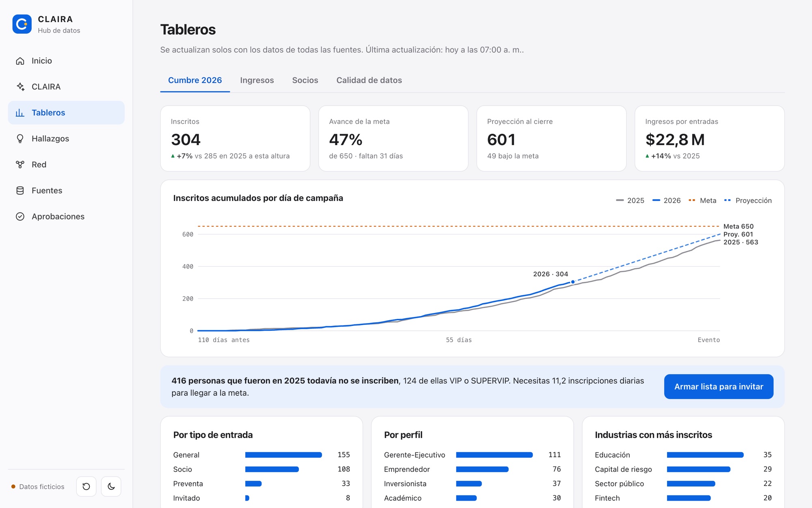
Task: Click the Inscritos acumulados chart title
Action: (x=258, y=198)
